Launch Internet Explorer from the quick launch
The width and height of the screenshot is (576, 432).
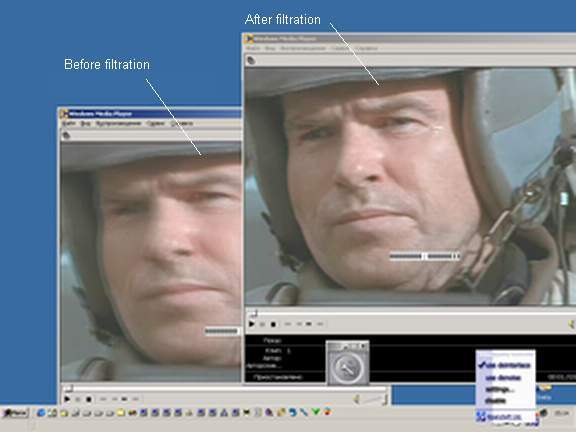(41, 413)
